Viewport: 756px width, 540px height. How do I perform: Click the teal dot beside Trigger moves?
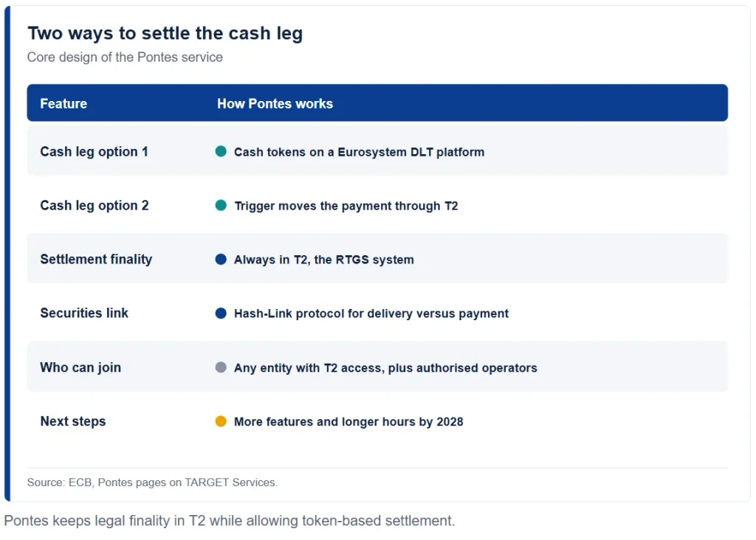point(221,205)
